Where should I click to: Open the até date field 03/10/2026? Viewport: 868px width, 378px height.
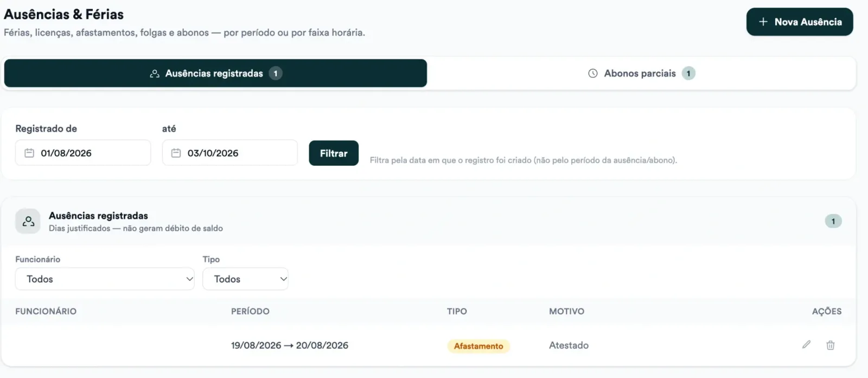tap(230, 153)
